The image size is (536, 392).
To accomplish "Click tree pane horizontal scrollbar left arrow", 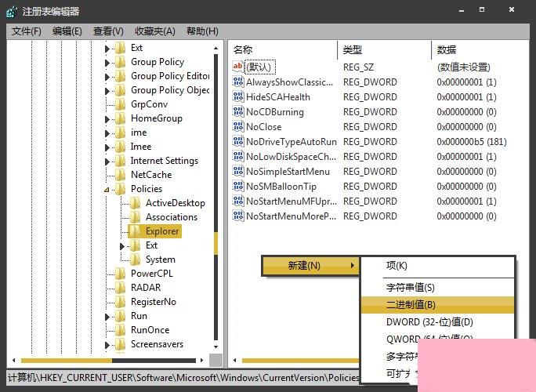I will [x=13, y=360].
